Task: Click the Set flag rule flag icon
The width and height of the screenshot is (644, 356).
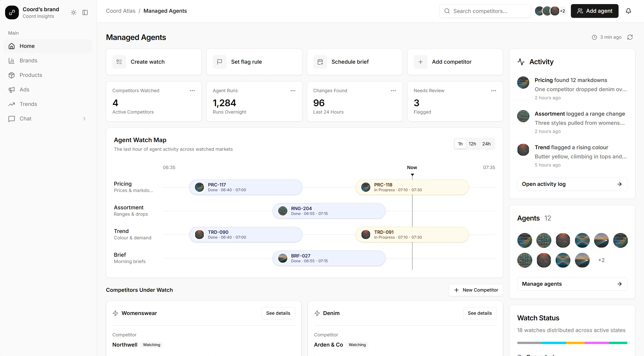Action: pos(220,62)
